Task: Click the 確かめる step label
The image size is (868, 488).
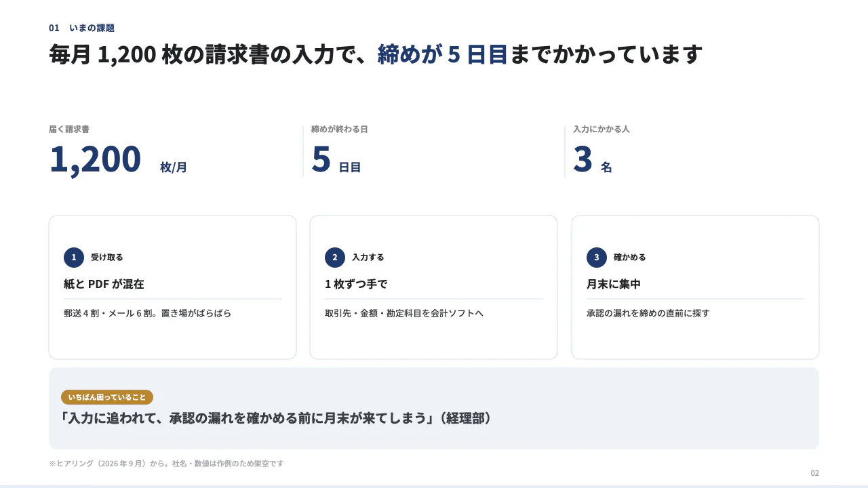Action: pos(630,258)
